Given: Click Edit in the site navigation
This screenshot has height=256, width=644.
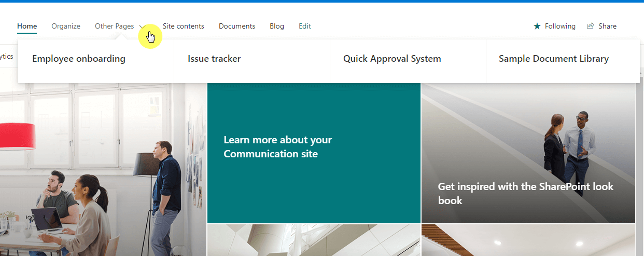Looking at the screenshot, I should point(305,26).
